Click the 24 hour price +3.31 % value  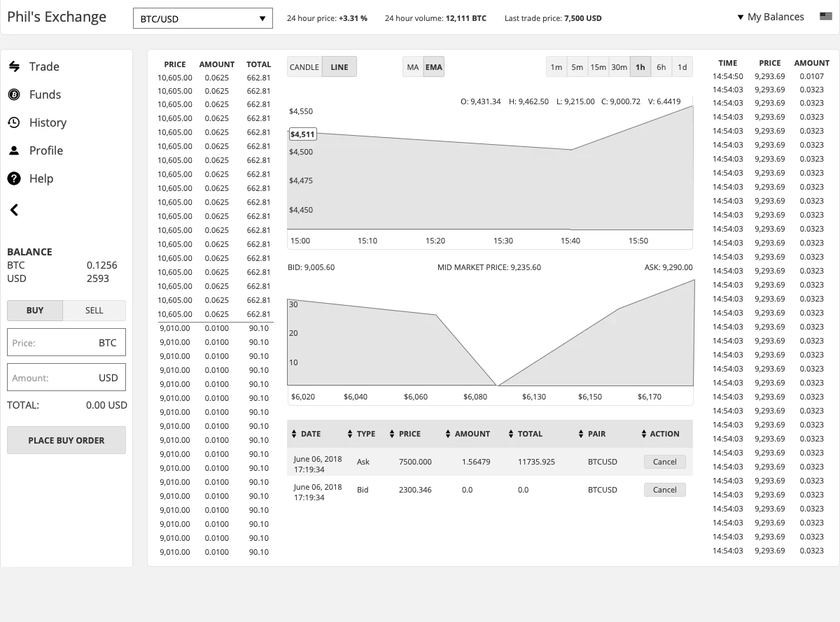pyautogui.click(x=353, y=18)
